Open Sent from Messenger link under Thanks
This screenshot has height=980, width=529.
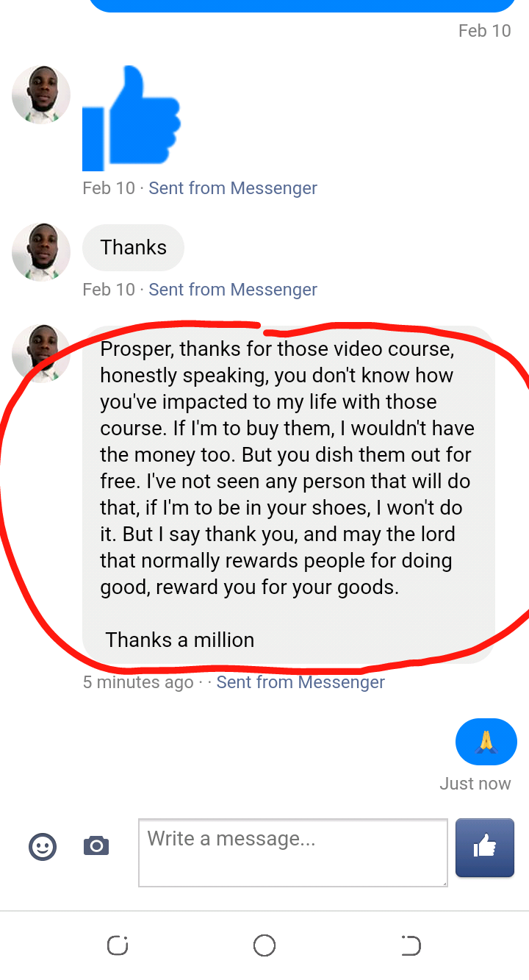pyautogui.click(x=233, y=290)
